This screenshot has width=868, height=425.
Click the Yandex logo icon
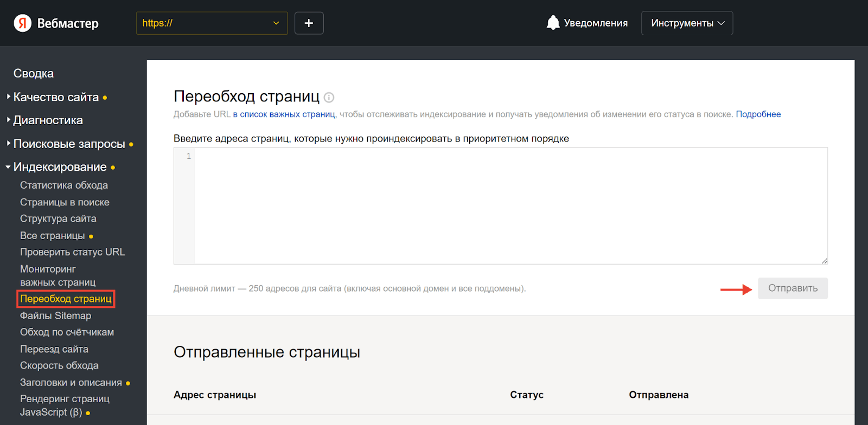[22, 23]
